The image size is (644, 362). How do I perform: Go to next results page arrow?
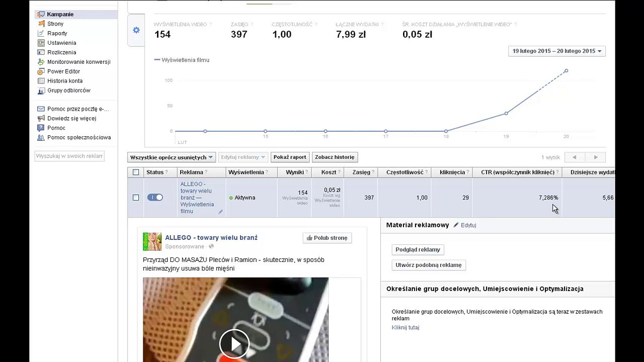pos(596,157)
